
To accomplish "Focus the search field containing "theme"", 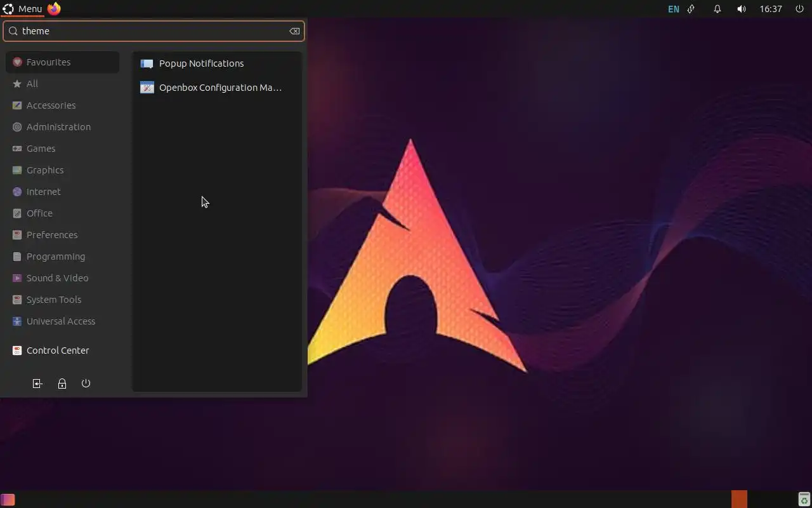I will click(x=154, y=31).
